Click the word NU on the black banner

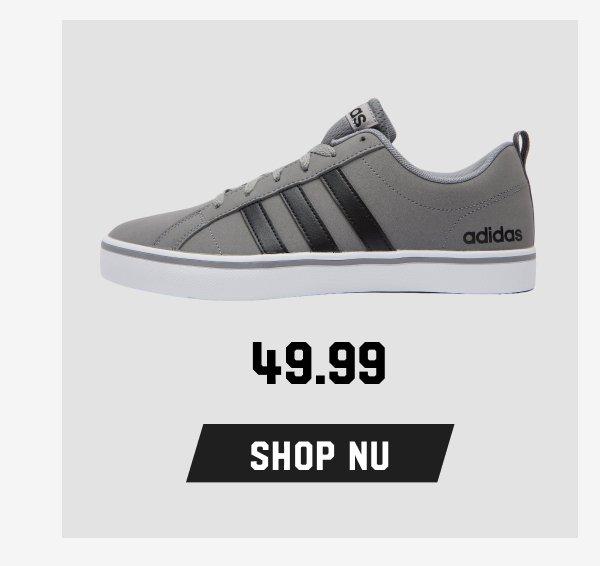[369, 455]
